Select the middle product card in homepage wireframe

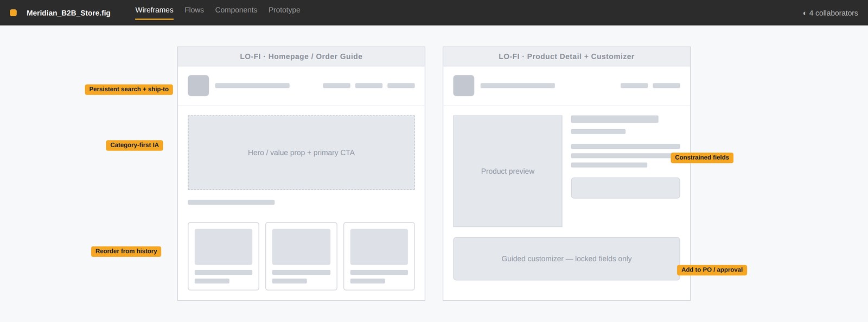point(301,256)
